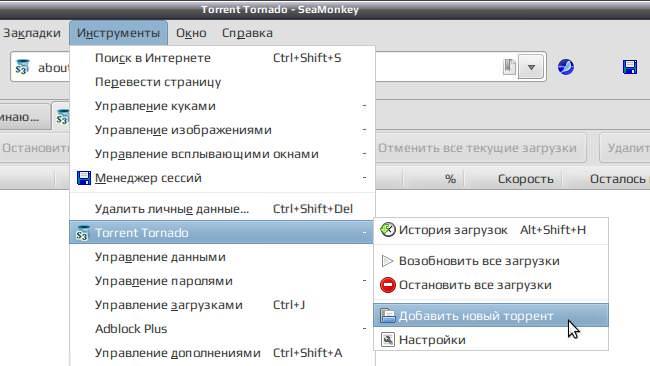Close the Инструменты menu via its menu bar label

click(x=119, y=33)
